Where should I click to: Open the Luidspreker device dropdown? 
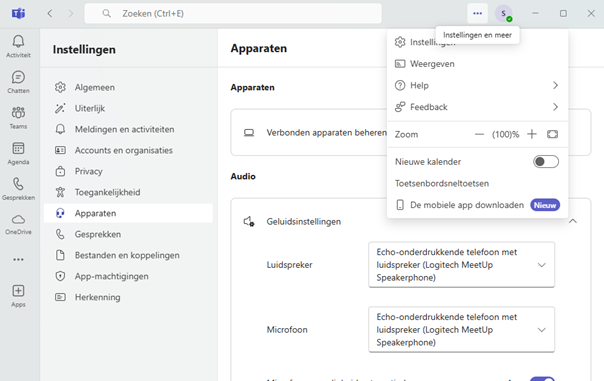click(461, 265)
